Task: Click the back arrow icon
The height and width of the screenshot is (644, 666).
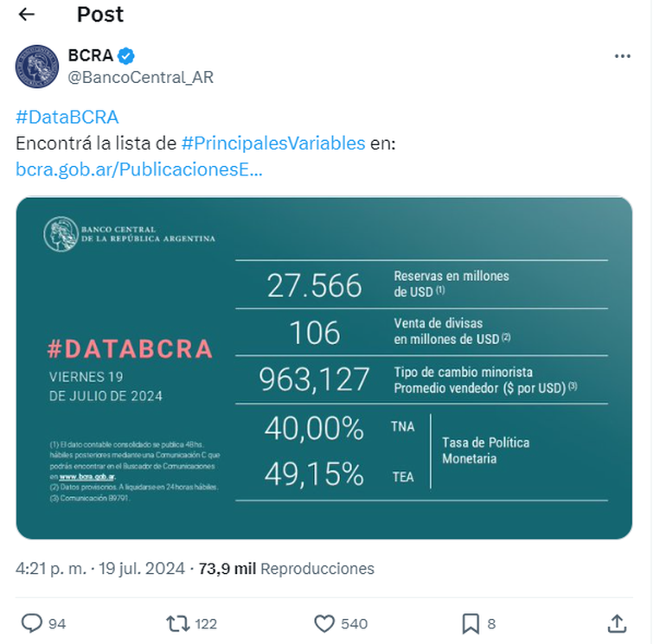Action: 26,15
